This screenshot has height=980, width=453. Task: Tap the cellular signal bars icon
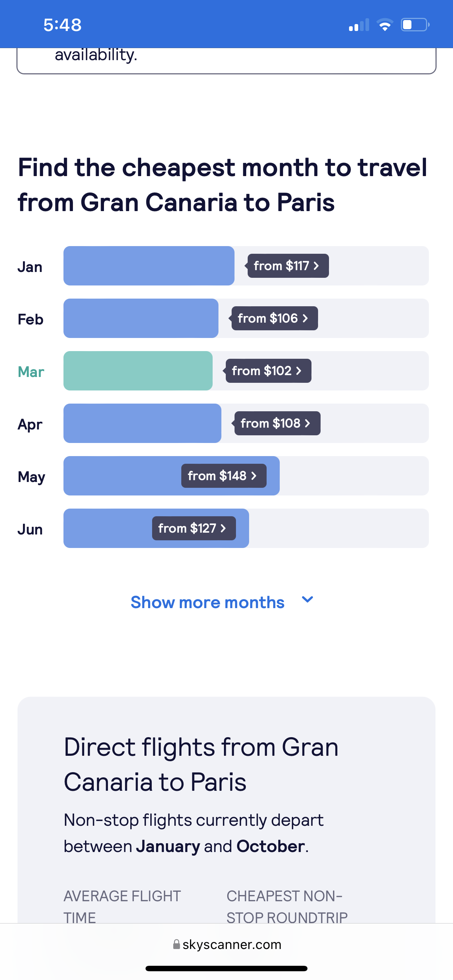[x=359, y=25]
